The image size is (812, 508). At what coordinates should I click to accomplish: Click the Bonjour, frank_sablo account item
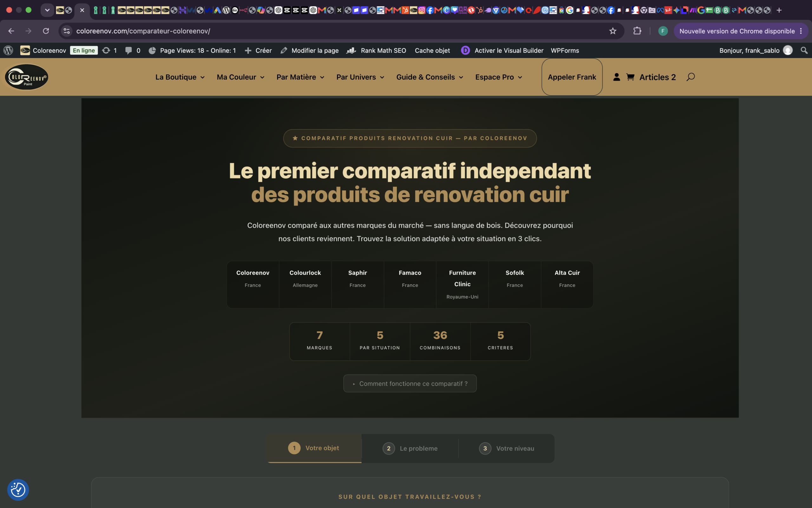point(756,50)
